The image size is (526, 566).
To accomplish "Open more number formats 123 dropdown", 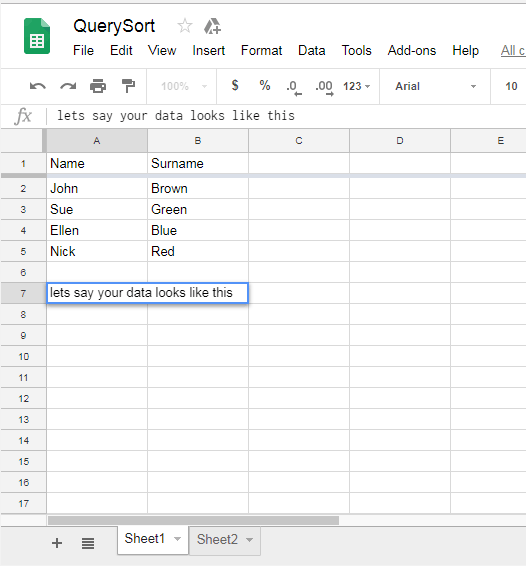I will pos(356,86).
